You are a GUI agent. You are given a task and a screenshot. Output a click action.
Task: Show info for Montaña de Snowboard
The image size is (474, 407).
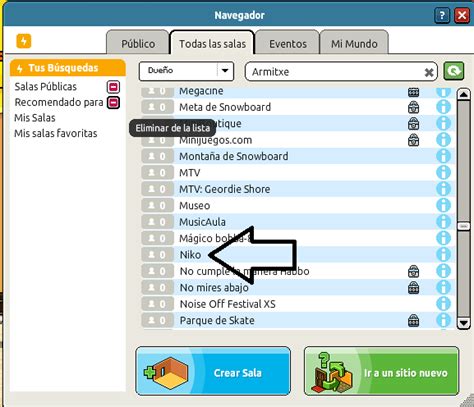(443, 156)
